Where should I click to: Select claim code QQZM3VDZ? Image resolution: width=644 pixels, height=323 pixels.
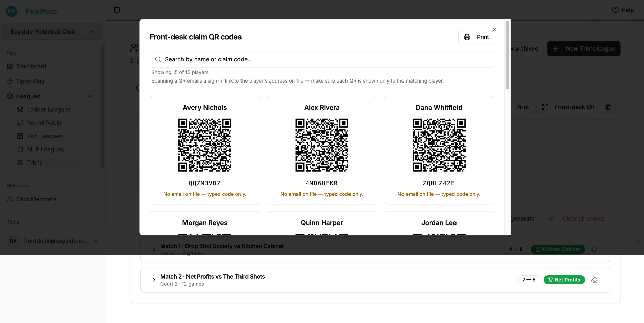click(205, 183)
